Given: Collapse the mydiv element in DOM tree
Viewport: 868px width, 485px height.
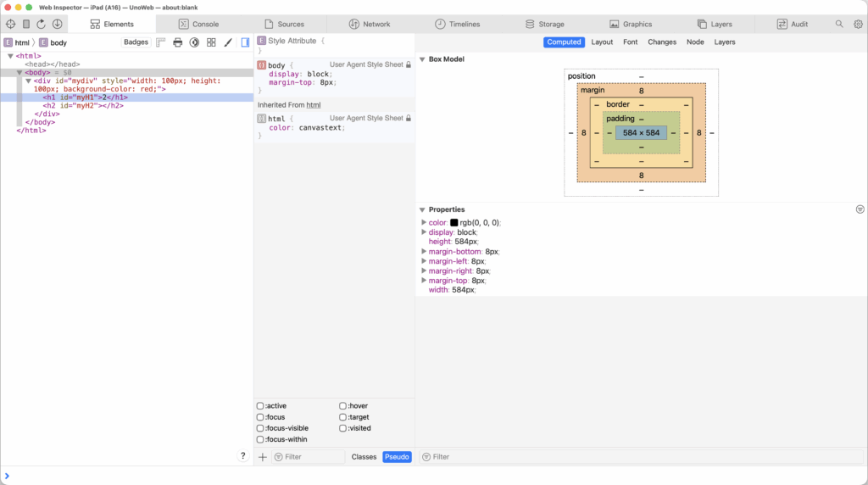Looking at the screenshot, I should pyautogui.click(x=28, y=81).
